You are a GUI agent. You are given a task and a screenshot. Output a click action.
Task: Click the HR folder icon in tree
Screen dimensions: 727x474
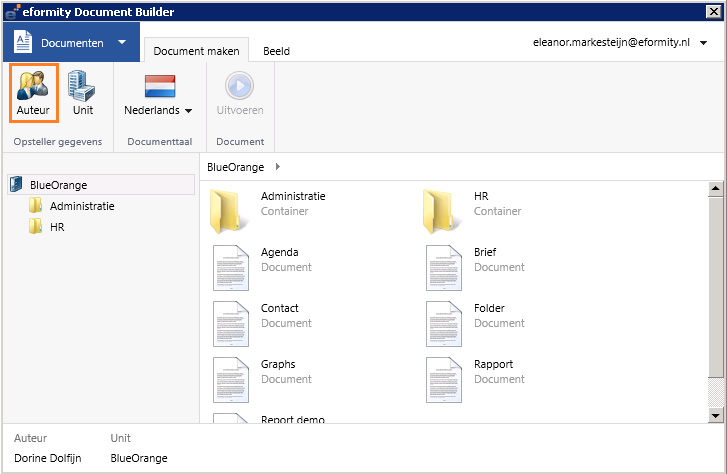(35, 226)
